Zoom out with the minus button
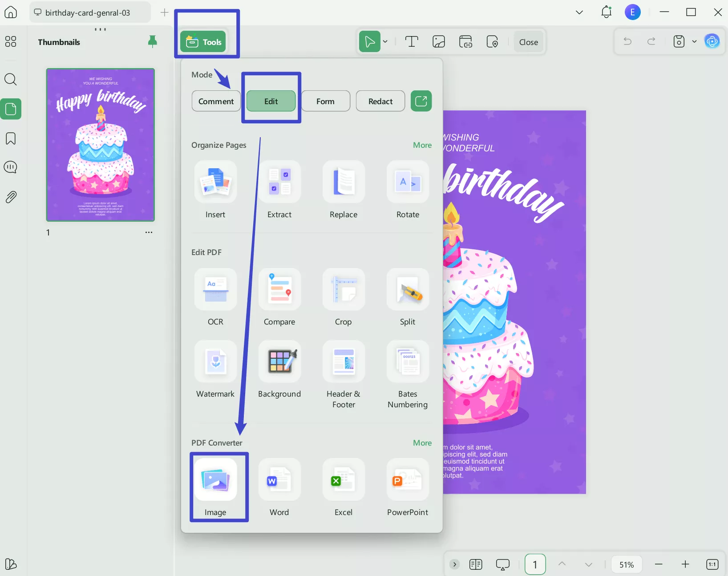The width and height of the screenshot is (728, 576). pos(659,564)
